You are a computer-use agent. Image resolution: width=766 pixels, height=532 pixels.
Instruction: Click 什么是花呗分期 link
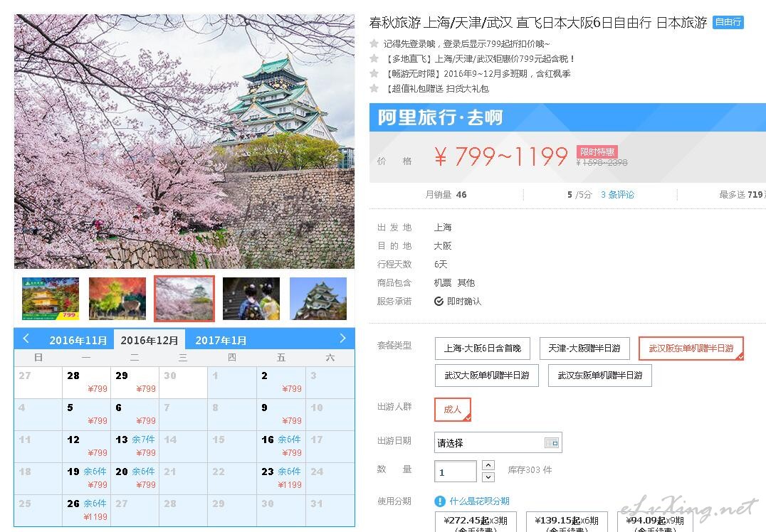coord(479,501)
